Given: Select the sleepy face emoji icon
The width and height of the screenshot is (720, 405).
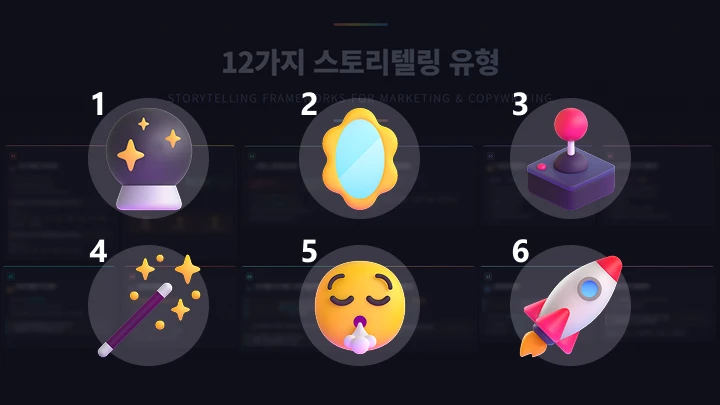Looking at the screenshot, I should 360,307.
